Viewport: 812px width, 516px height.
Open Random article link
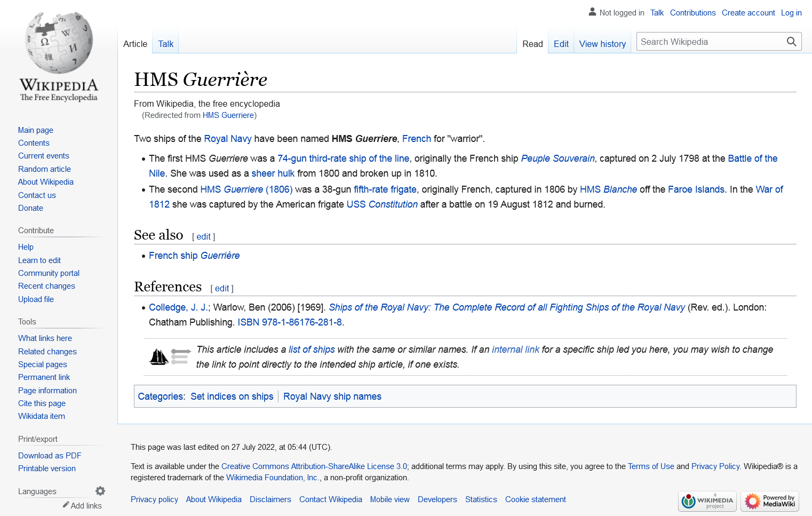pyautogui.click(x=44, y=169)
